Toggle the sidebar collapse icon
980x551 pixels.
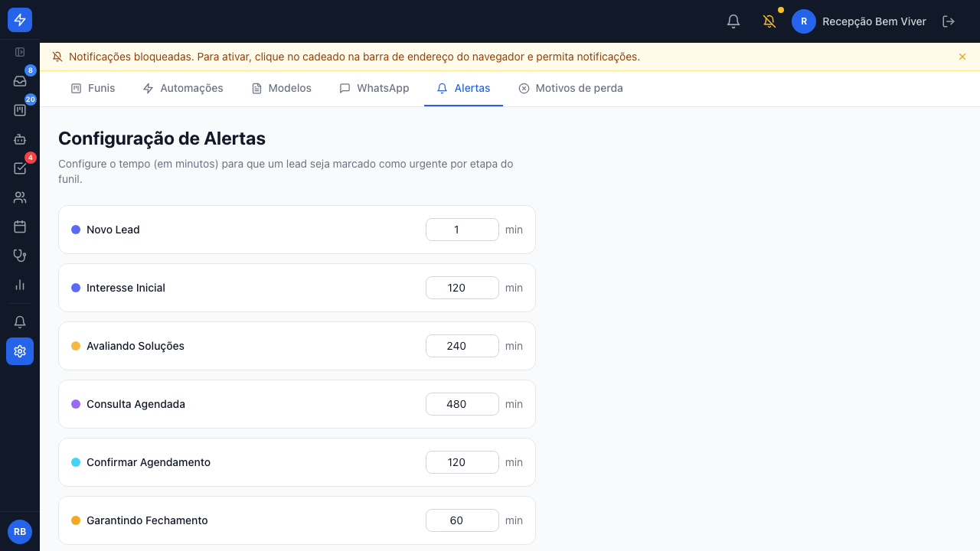tap(20, 52)
